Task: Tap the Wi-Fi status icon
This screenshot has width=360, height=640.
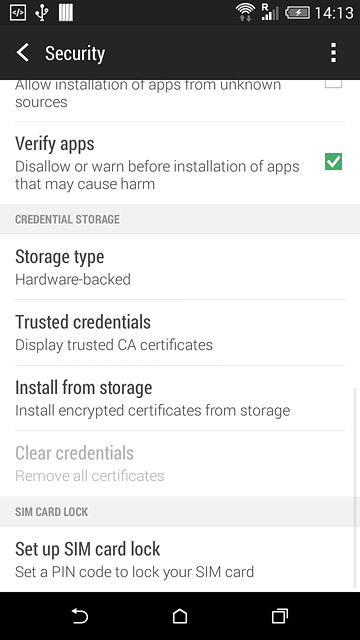Action: point(245,13)
